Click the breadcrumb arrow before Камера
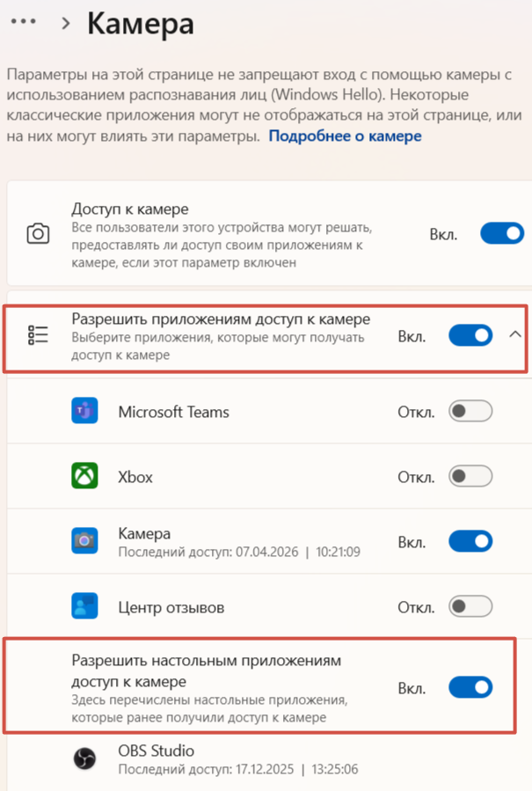 [66, 23]
